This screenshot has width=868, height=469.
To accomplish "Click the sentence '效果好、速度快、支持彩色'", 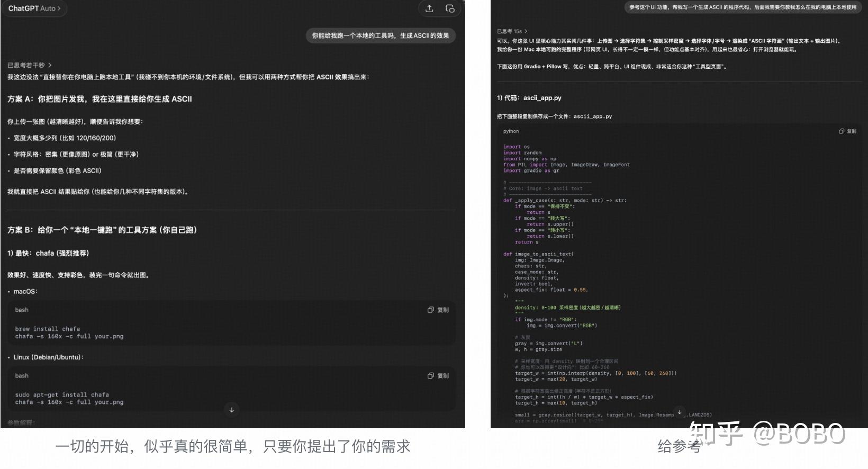I will (x=78, y=275).
